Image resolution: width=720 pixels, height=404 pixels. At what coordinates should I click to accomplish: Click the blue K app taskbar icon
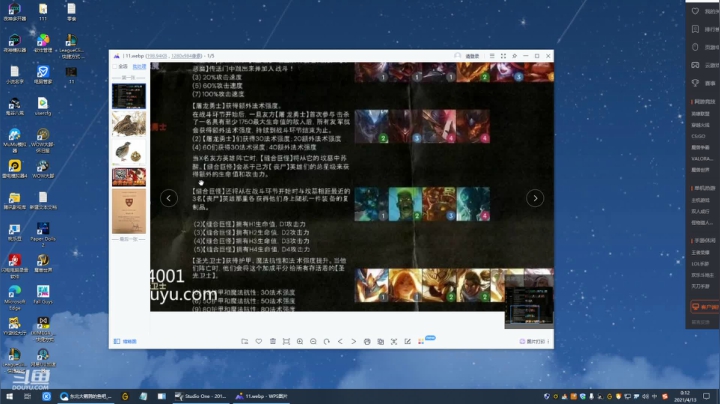click(46, 396)
